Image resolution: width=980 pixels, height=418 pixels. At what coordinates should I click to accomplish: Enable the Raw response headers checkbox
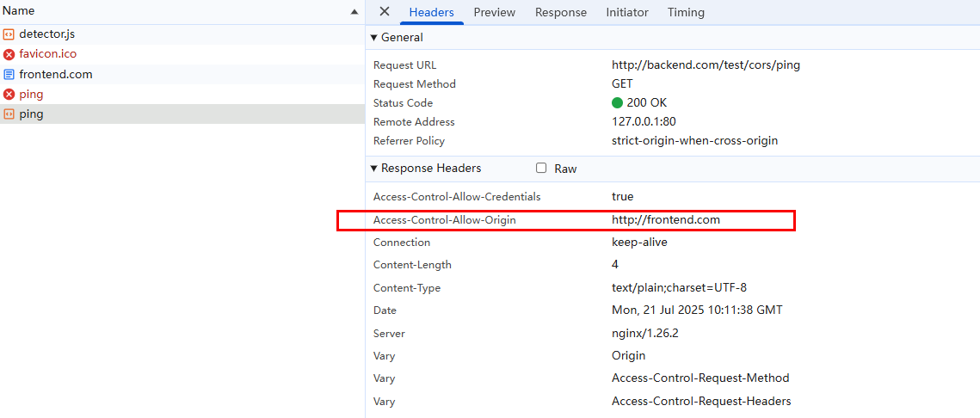pos(541,169)
